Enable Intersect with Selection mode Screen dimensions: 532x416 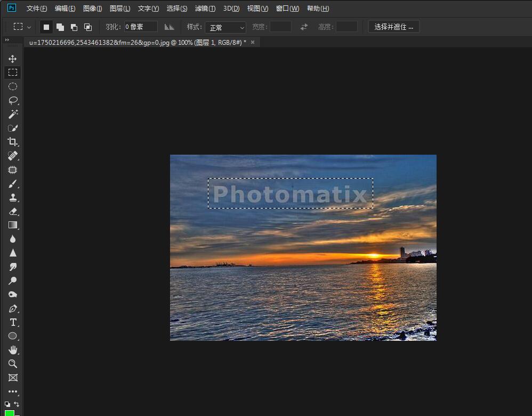pyautogui.click(x=88, y=27)
